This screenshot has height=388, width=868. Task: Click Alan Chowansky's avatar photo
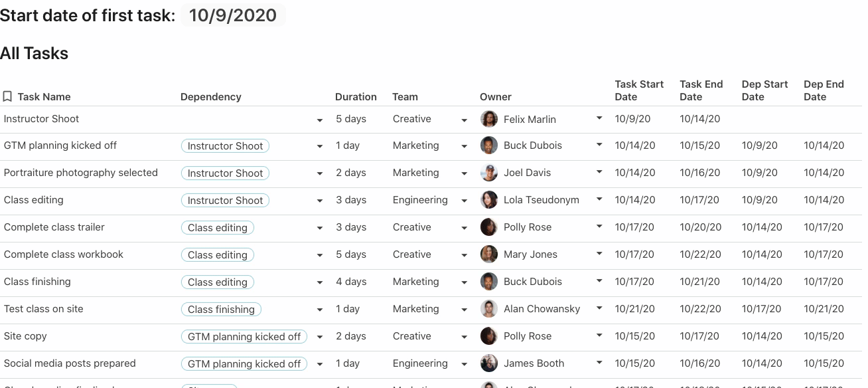coord(489,309)
